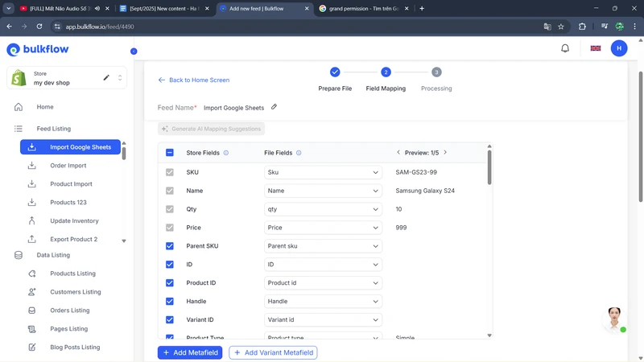Open Products Listing in sidebar
This screenshot has height=362, width=644.
[72, 274]
